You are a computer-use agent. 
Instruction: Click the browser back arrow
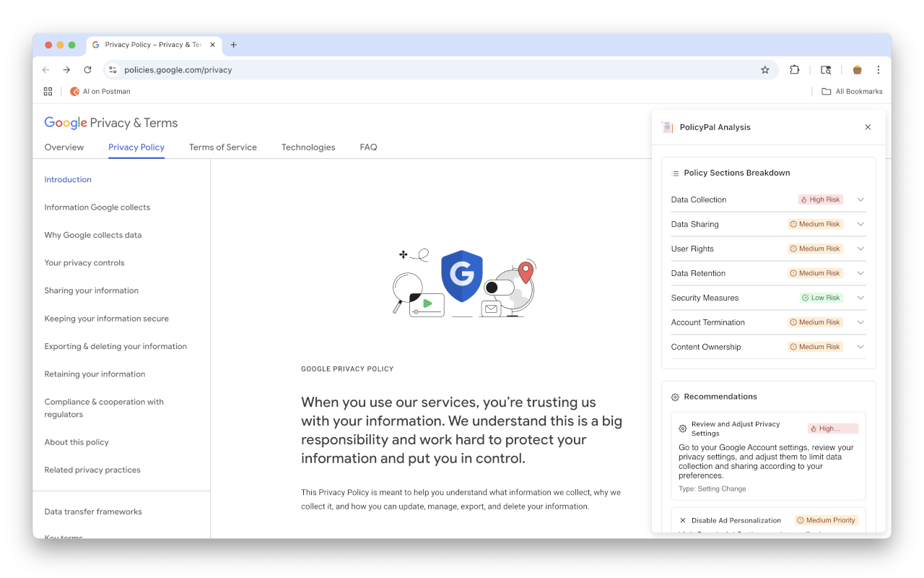(x=46, y=70)
